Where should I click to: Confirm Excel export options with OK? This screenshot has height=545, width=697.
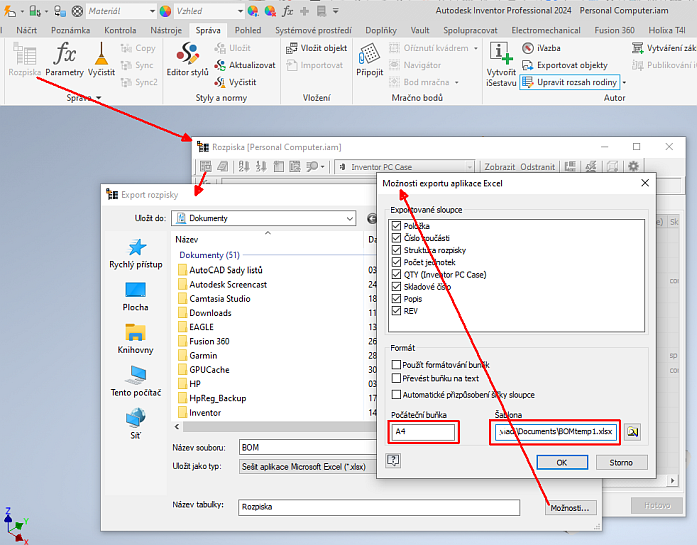tap(562, 462)
